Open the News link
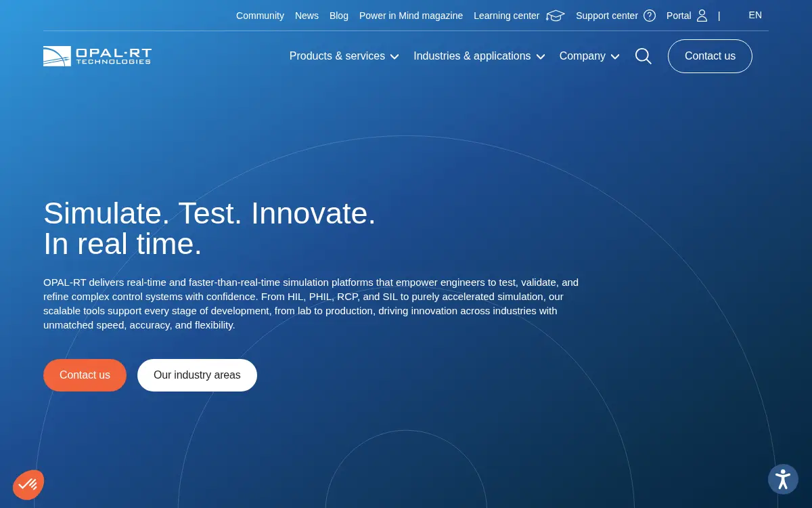Image resolution: width=812 pixels, height=508 pixels. pyautogui.click(x=307, y=16)
